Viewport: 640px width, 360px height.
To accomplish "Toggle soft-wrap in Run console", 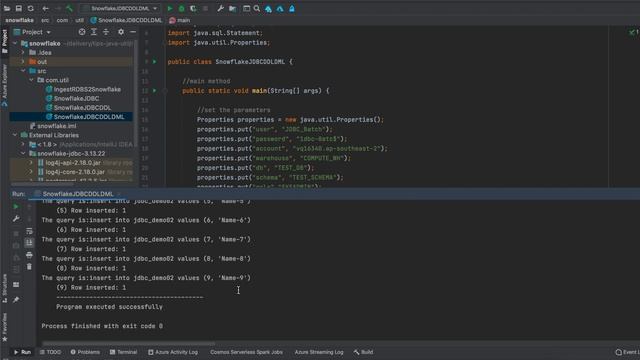I will [29, 231].
